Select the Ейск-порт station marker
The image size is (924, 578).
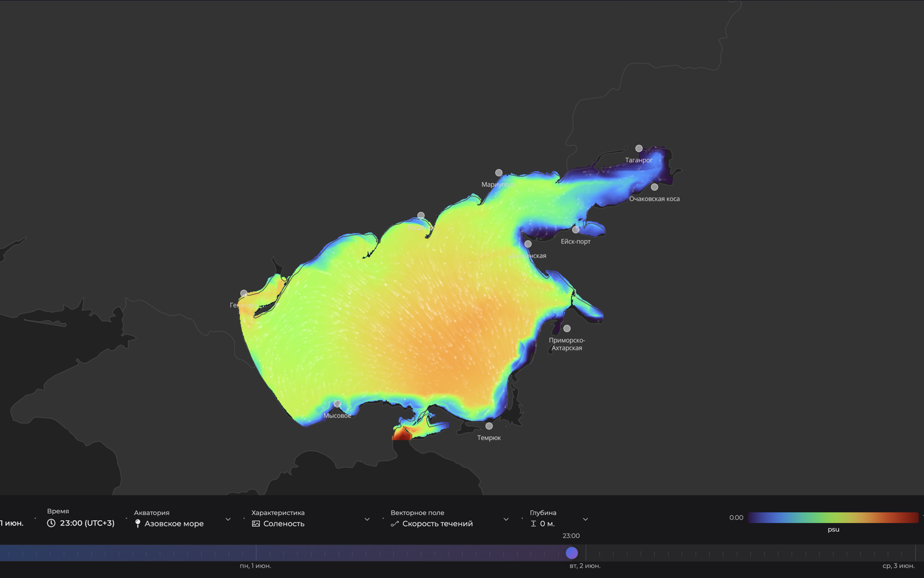[576, 230]
